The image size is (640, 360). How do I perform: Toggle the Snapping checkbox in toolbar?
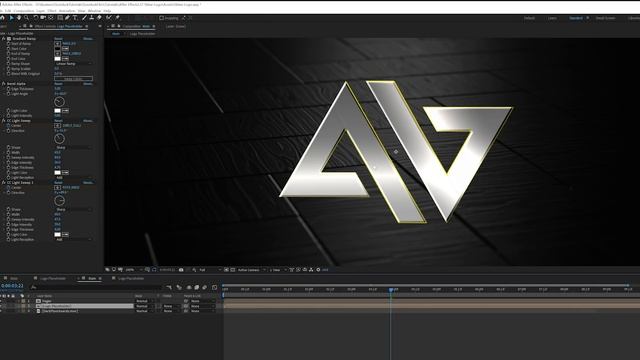point(162,18)
